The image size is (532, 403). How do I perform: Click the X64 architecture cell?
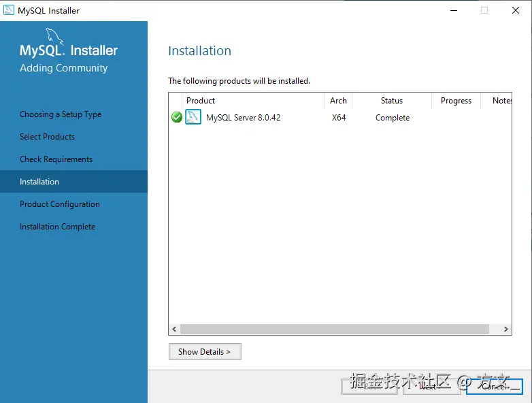(x=339, y=118)
